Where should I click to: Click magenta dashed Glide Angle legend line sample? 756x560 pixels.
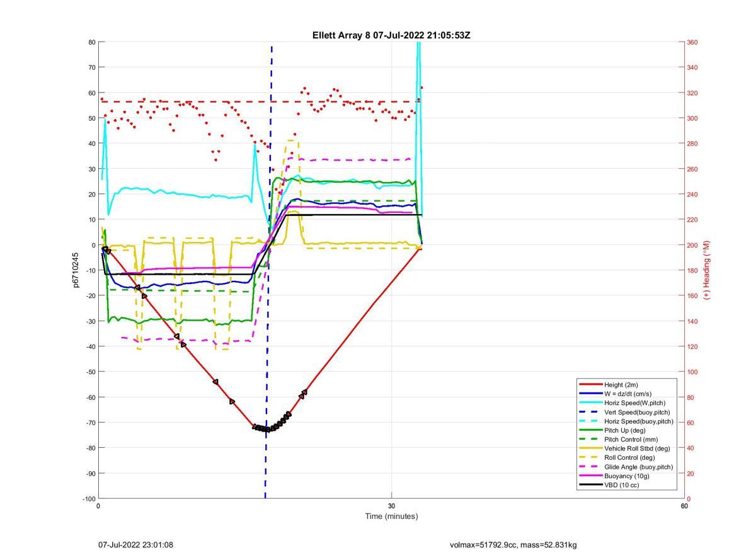[590, 467]
